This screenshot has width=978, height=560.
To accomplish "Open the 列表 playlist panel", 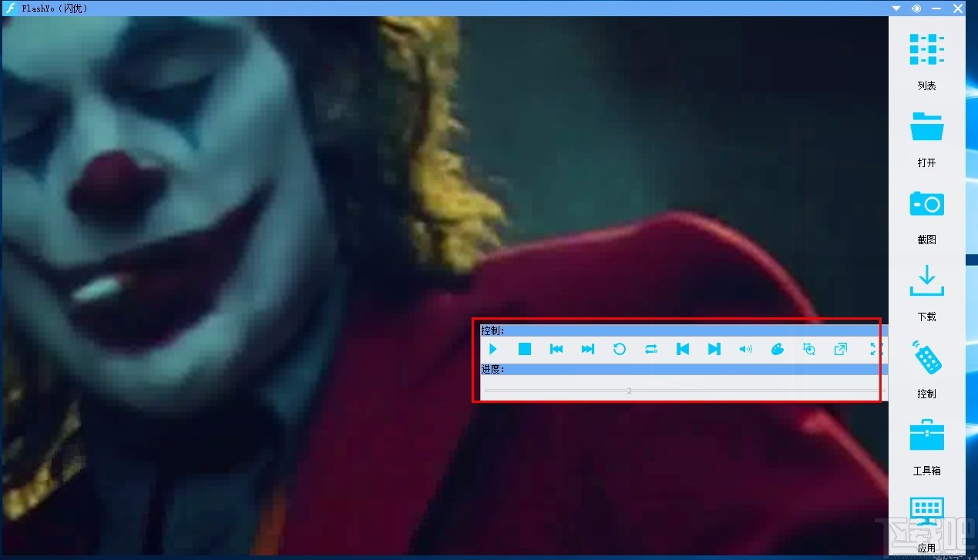I will coord(926,61).
